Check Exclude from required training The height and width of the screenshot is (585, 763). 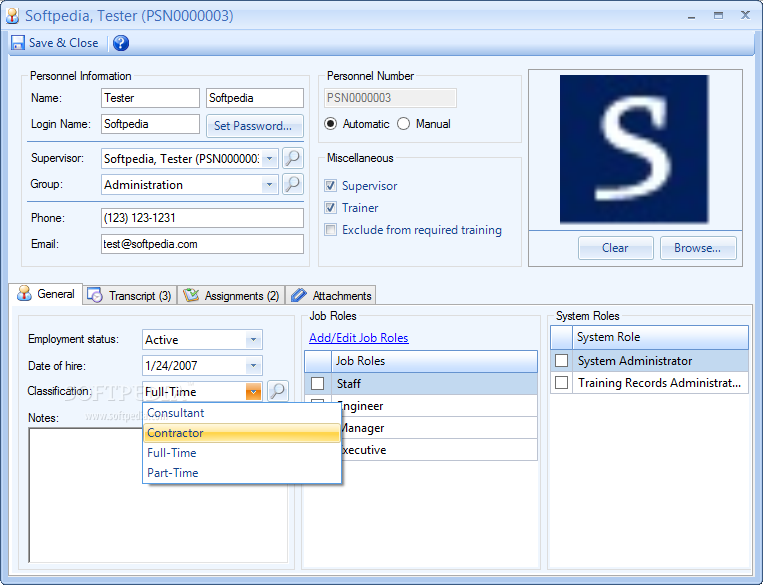coord(330,229)
